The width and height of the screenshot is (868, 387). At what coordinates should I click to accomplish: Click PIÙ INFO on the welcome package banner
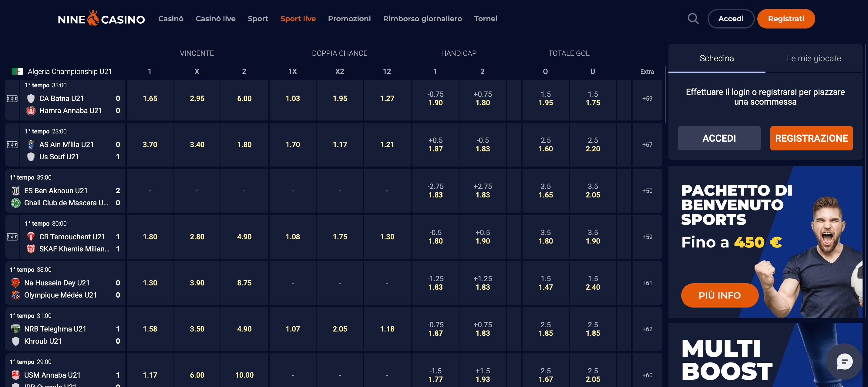click(x=719, y=295)
